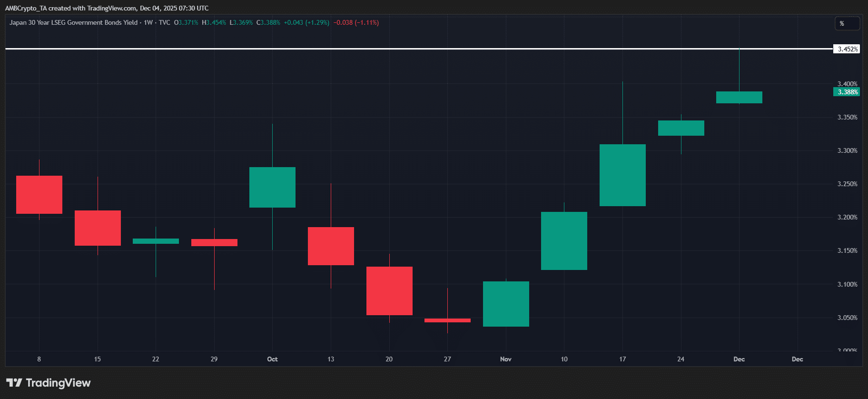Select the current price tag 3.388%
868x399 pixels.
pos(847,92)
